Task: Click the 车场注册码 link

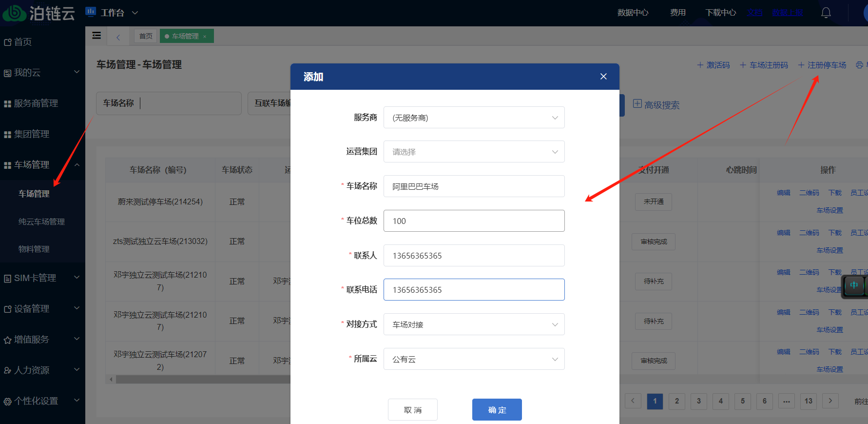Action: click(769, 65)
